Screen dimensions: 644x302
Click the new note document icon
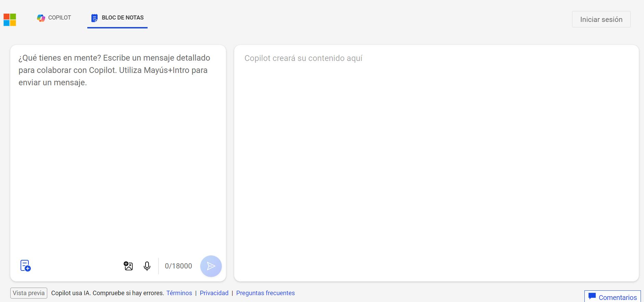[25, 266]
